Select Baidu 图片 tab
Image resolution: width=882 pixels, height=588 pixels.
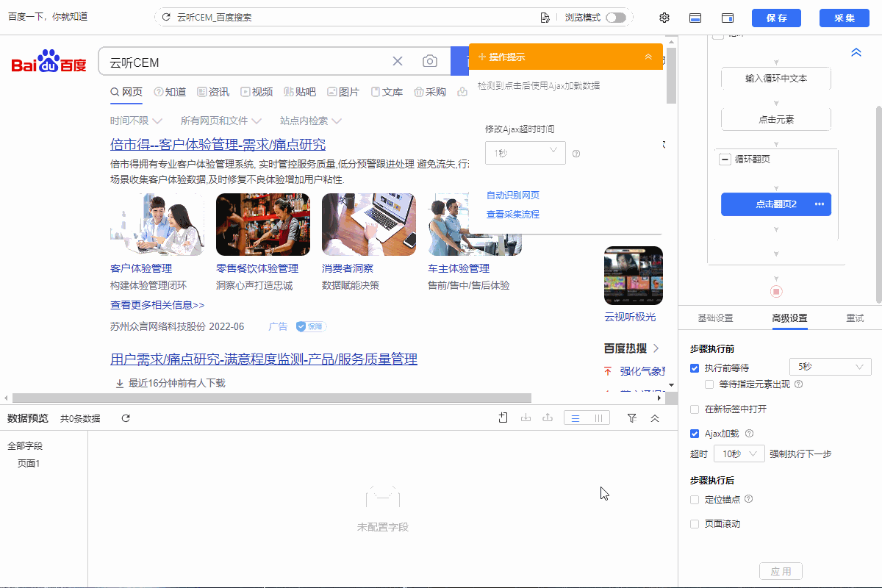coord(343,92)
